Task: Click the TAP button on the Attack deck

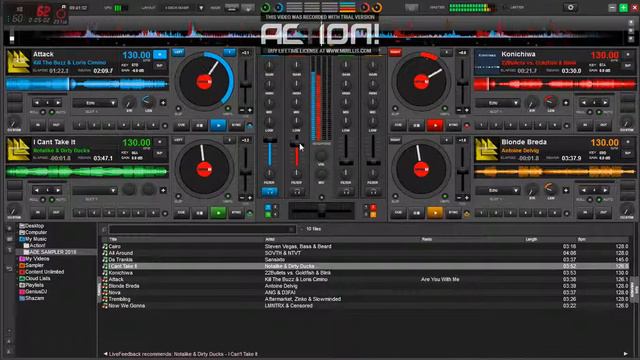Action: click(x=160, y=66)
